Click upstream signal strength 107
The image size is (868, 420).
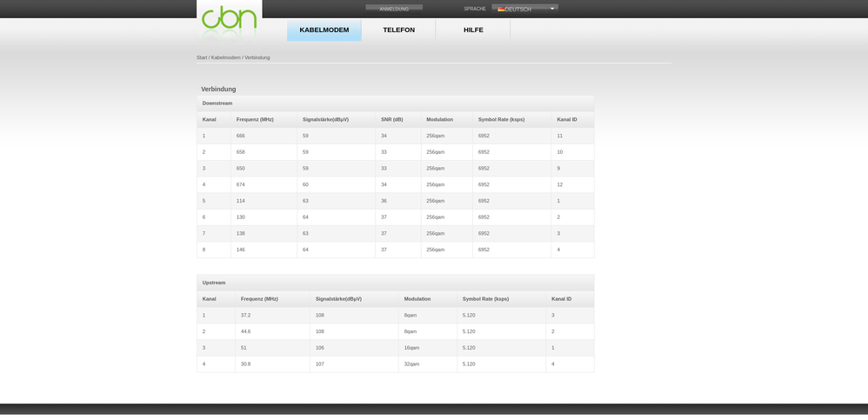319,364
